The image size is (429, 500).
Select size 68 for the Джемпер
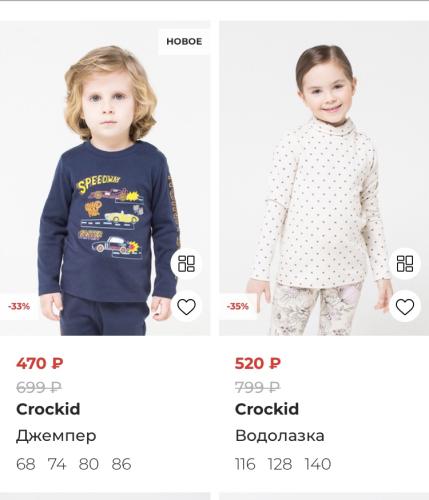26,464
